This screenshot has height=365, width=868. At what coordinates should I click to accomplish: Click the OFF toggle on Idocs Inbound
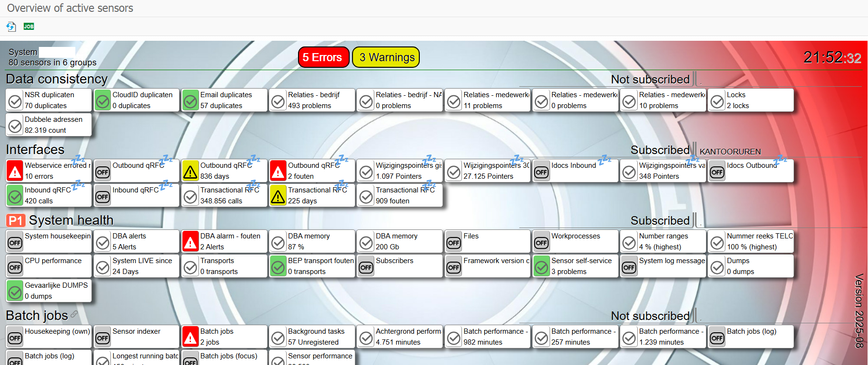pos(542,172)
